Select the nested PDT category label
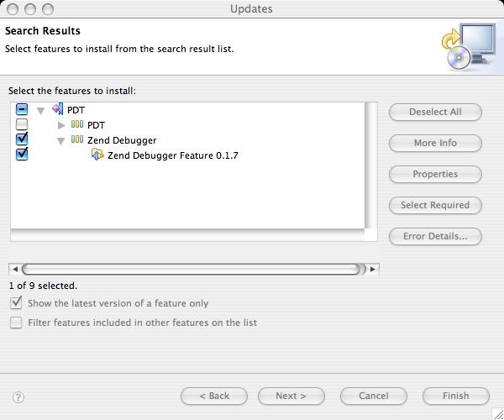The width and height of the screenshot is (504, 420). coord(96,125)
